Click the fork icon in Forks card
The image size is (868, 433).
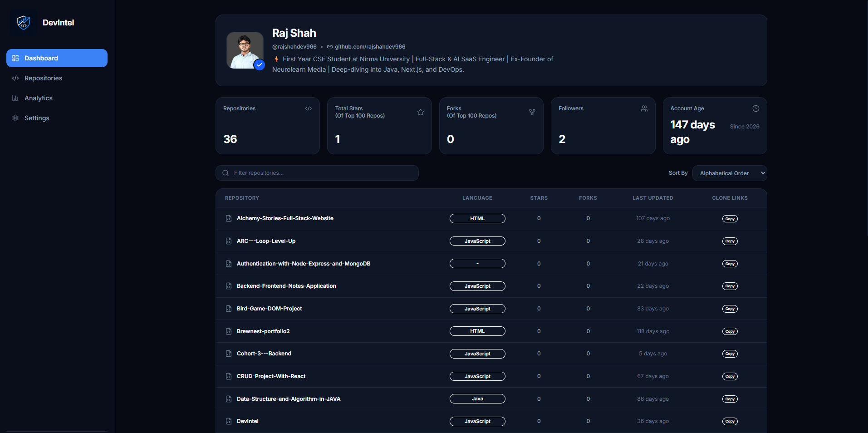(532, 112)
